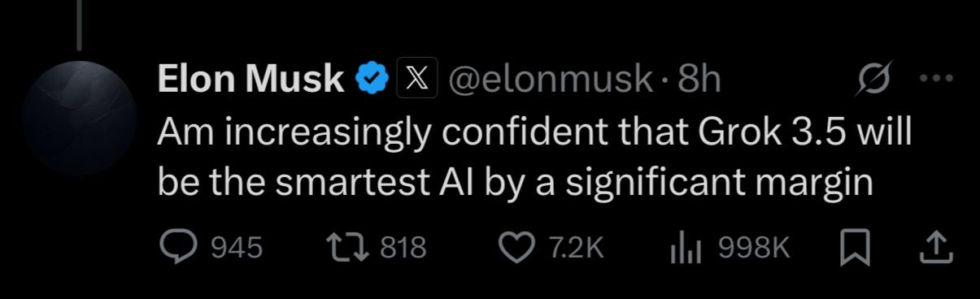
Task: Open the @elonmusk handle link
Action: pos(551,79)
